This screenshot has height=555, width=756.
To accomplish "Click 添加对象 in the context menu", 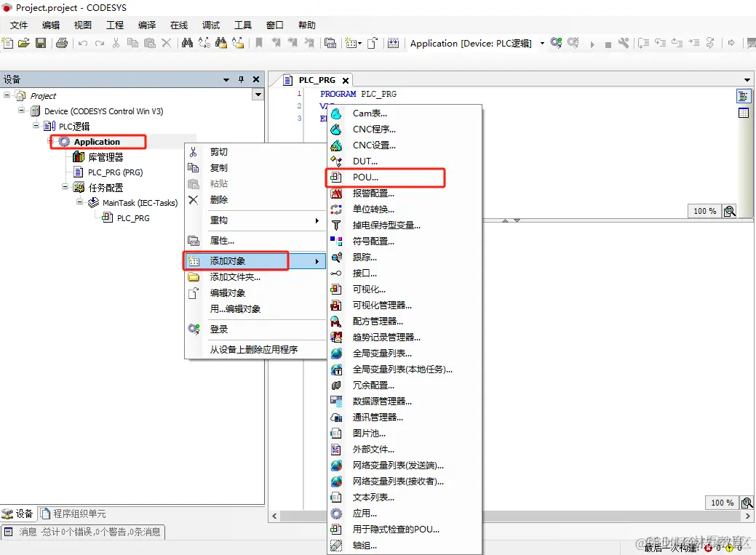I will pyautogui.click(x=255, y=261).
